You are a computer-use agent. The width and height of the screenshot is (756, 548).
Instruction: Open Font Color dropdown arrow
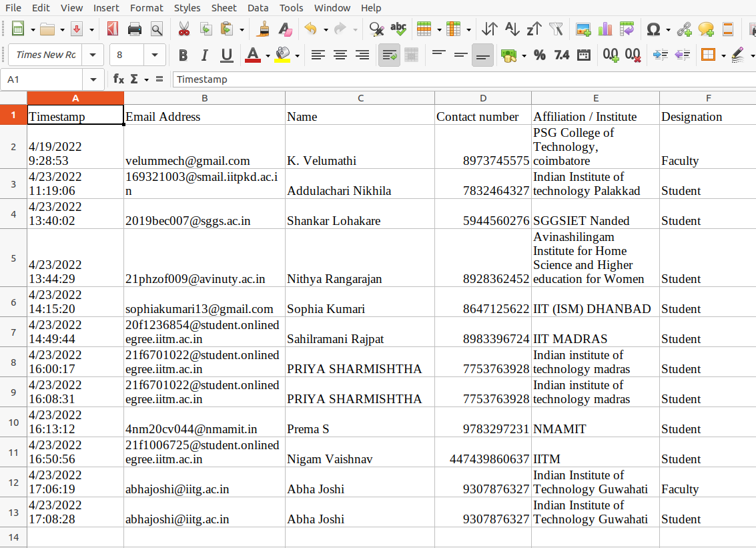click(268, 56)
